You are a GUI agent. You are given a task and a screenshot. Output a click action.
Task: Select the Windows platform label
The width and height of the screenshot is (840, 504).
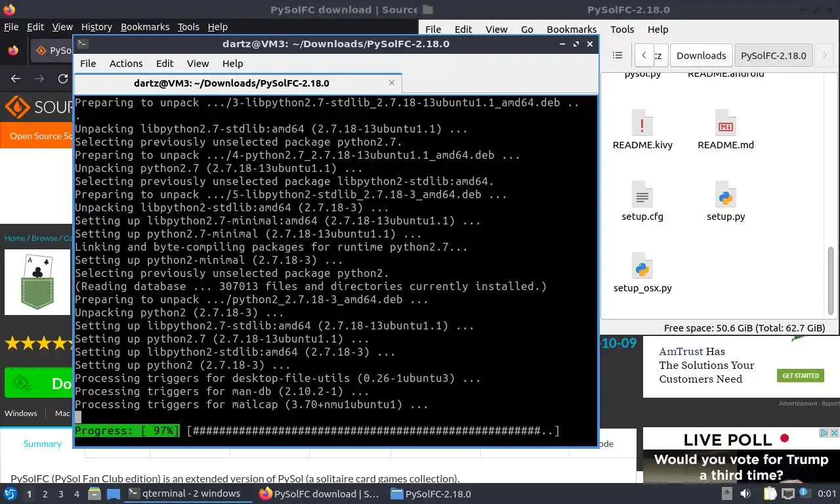pyautogui.click(x=21, y=413)
